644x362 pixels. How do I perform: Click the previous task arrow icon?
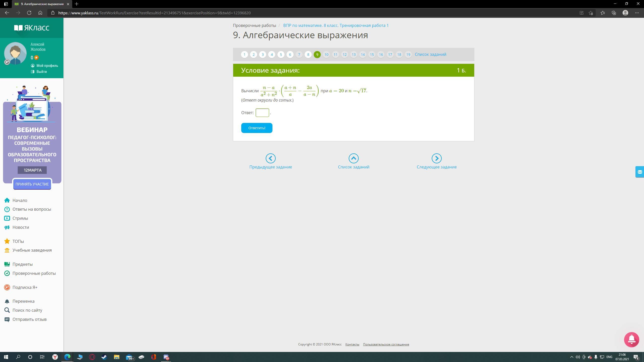270,158
